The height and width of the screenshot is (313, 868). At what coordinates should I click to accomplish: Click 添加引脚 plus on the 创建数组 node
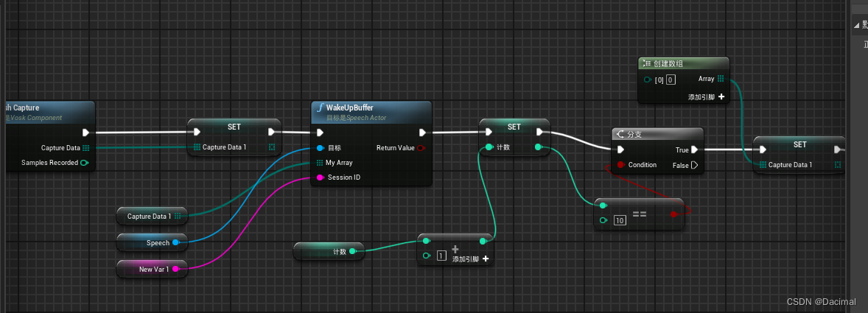click(x=721, y=96)
